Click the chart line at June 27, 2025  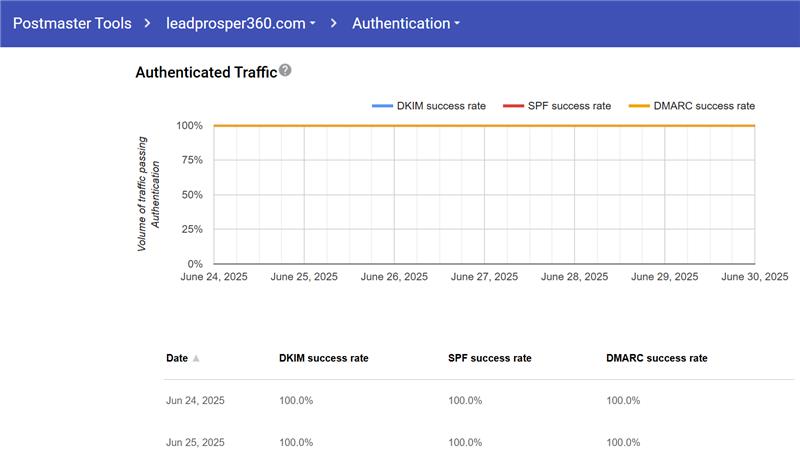(x=485, y=126)
